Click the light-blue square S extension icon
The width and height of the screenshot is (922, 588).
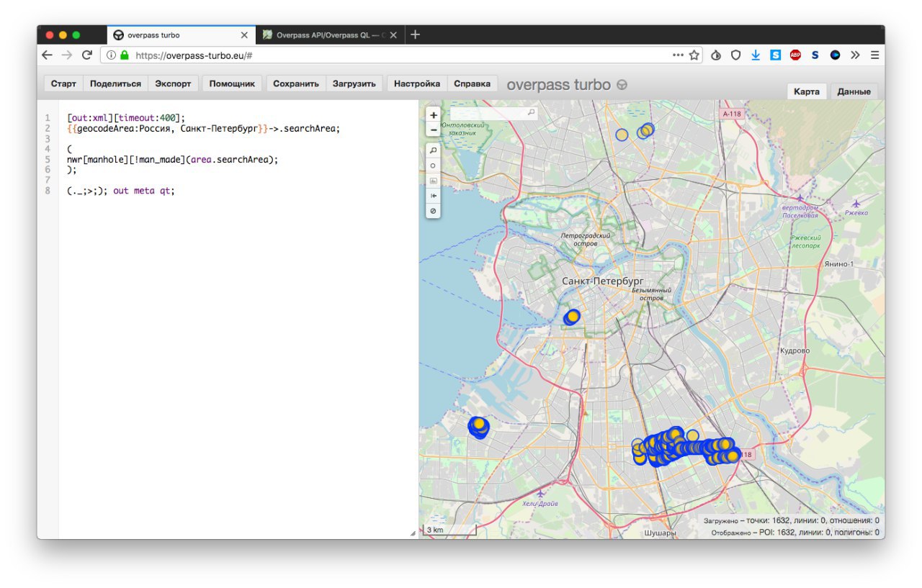click(x=775, y=55)
